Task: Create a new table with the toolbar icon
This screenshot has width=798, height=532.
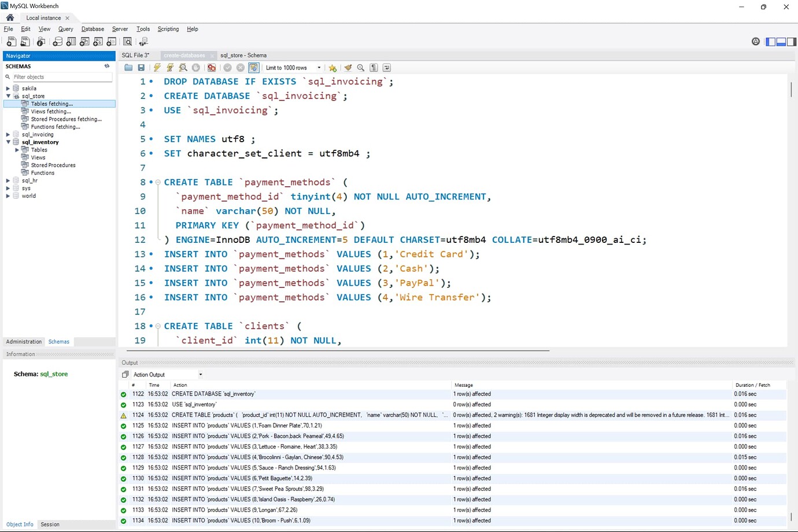Action: (x=71, y=42)
